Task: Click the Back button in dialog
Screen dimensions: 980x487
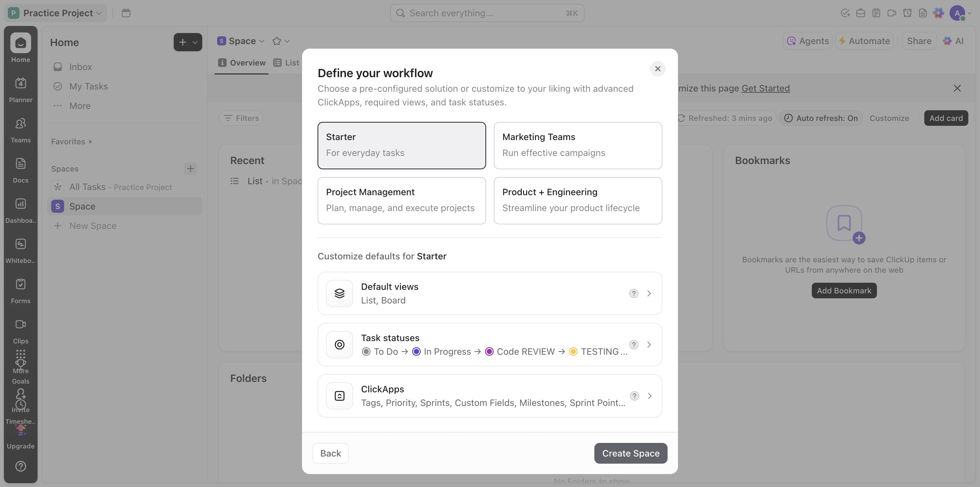Action: point(330,453)
